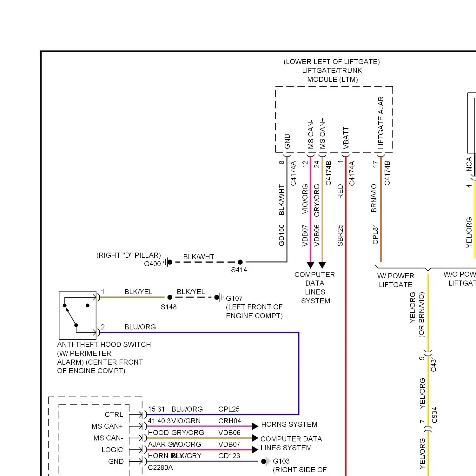Click the "W/ POWER" liftgate option label
The height and width of the screenshot is (476, 476).
click(396, 276)
